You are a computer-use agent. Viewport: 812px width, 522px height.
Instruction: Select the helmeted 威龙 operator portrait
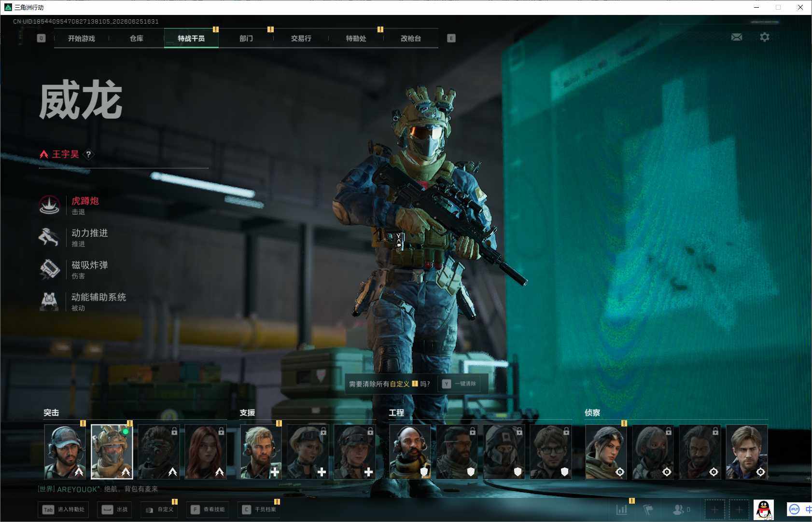[112, 452]
